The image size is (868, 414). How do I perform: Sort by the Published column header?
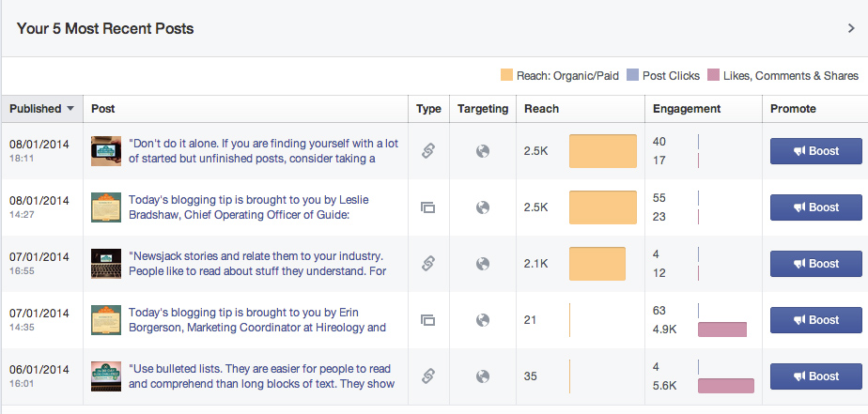(42, 109)
